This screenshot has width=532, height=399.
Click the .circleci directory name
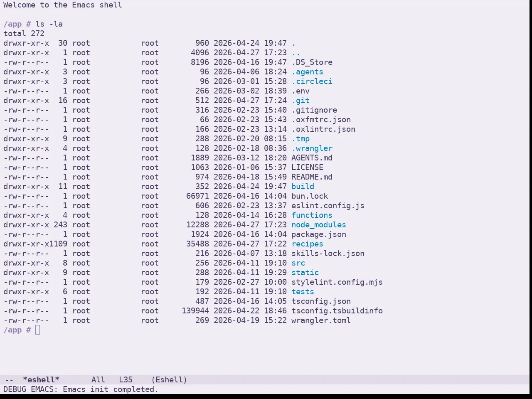click(x=312, y=81)
